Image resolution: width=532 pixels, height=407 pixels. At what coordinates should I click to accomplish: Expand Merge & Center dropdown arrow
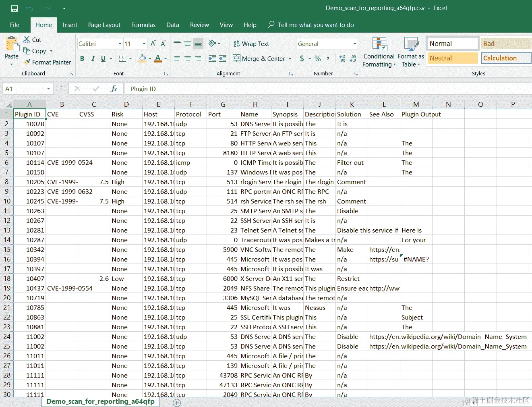290,58
